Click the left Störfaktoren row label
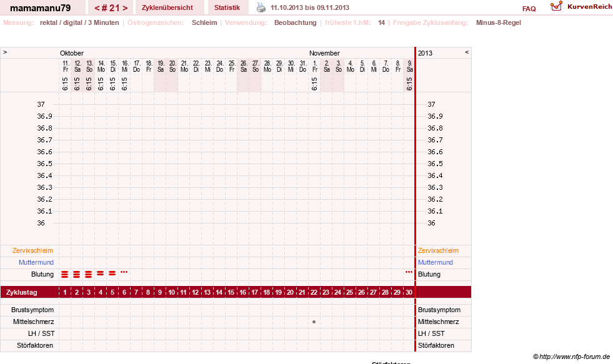The width and height of the screenshot is (613, 364). click(x=35, y=346)
